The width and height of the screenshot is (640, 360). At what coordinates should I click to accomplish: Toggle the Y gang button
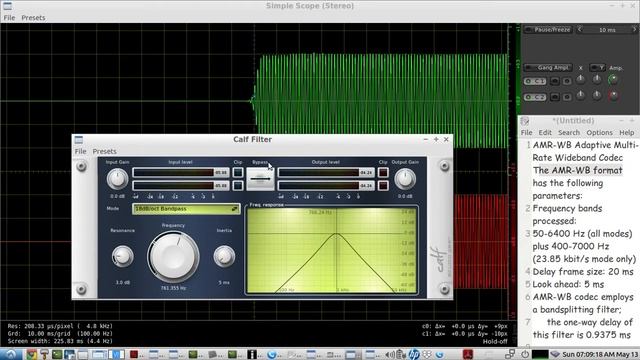tap(598, 68)
